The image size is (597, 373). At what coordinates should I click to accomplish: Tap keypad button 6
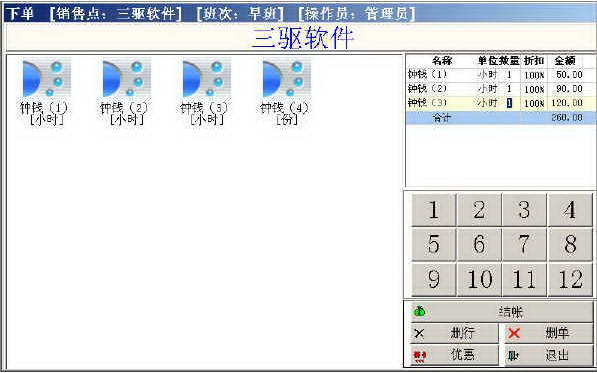point(479,244)
